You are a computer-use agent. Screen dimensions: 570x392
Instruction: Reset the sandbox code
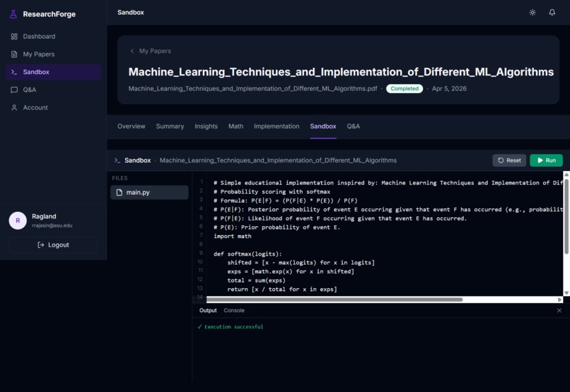(509, 160)
